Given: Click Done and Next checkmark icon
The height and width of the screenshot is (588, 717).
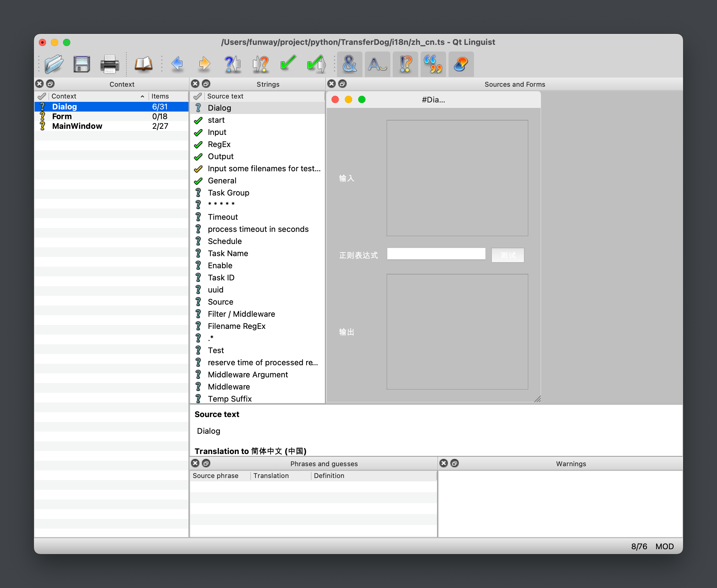Looking at the screenshot, I should pos(316,63).
